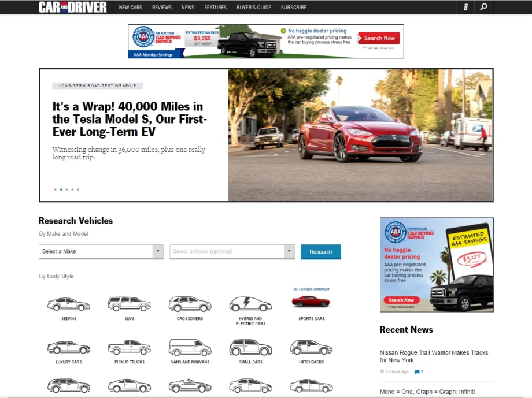Expand the Select a Model dropdown

231,251
